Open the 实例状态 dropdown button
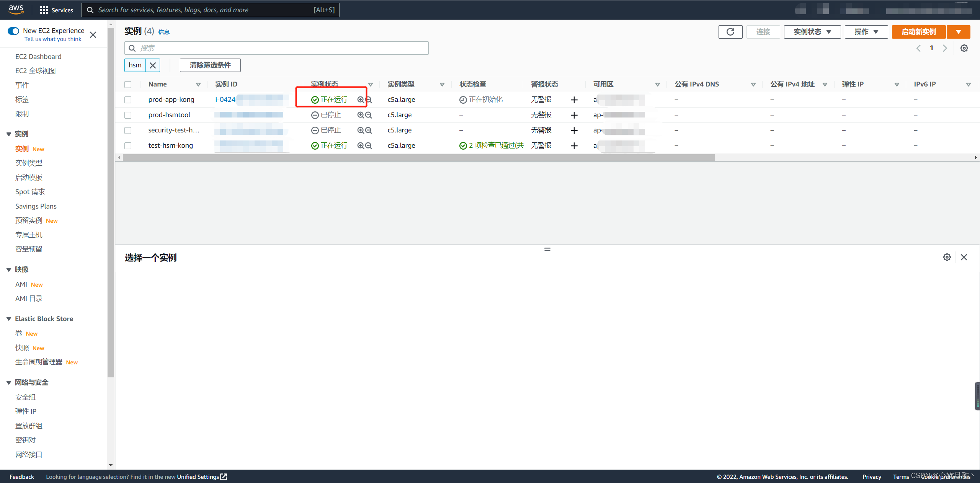The height and width of the screenshot is (483, 980). tap(812, 32)
